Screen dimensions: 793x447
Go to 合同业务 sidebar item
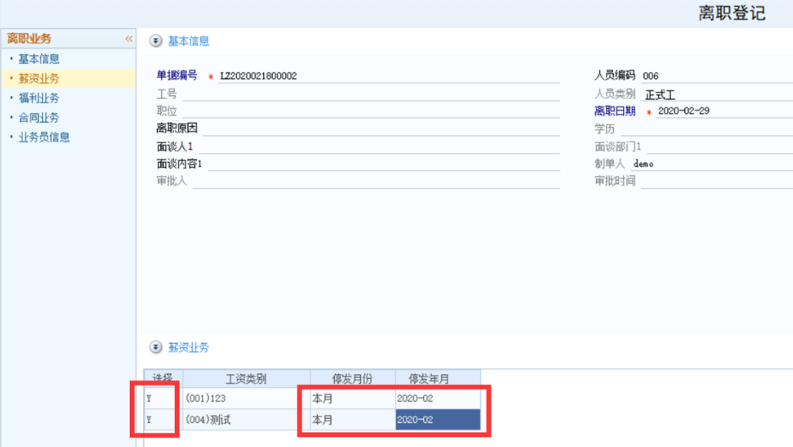pyautogui.click(x=39, y=118)
